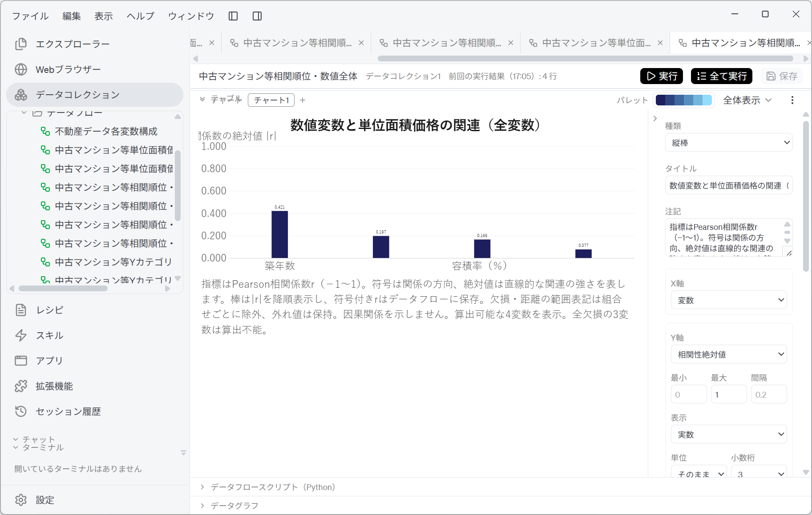Add a new chart with plus icon

(303, 100)
